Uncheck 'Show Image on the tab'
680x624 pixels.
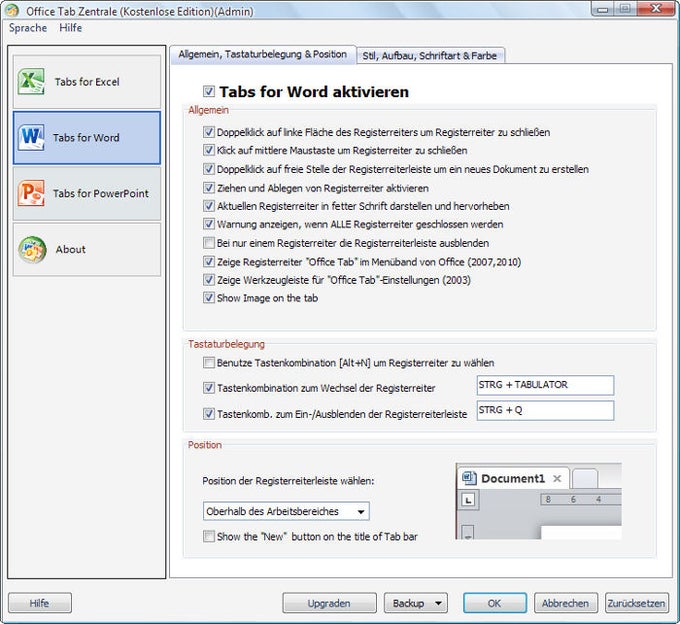(209, 297)
